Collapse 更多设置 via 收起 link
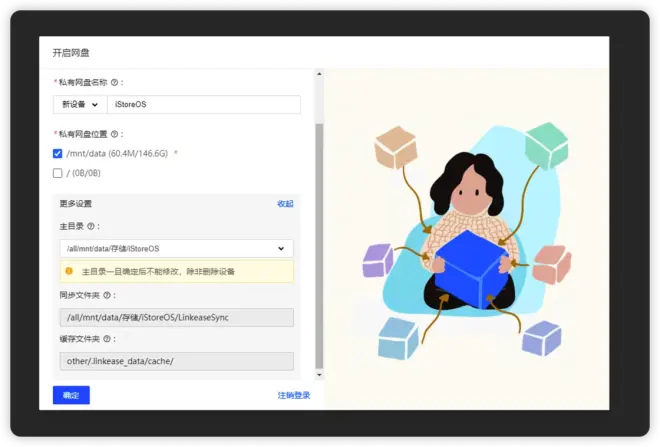Viewport: 660px width, 447px height. pyautogui.click(x=285, y=204)
